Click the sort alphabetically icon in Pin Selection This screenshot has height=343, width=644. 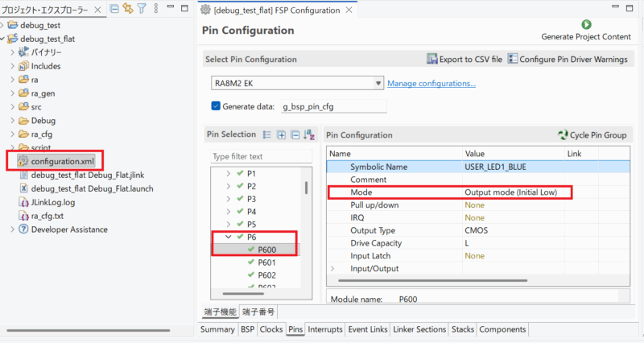point(309,134)
